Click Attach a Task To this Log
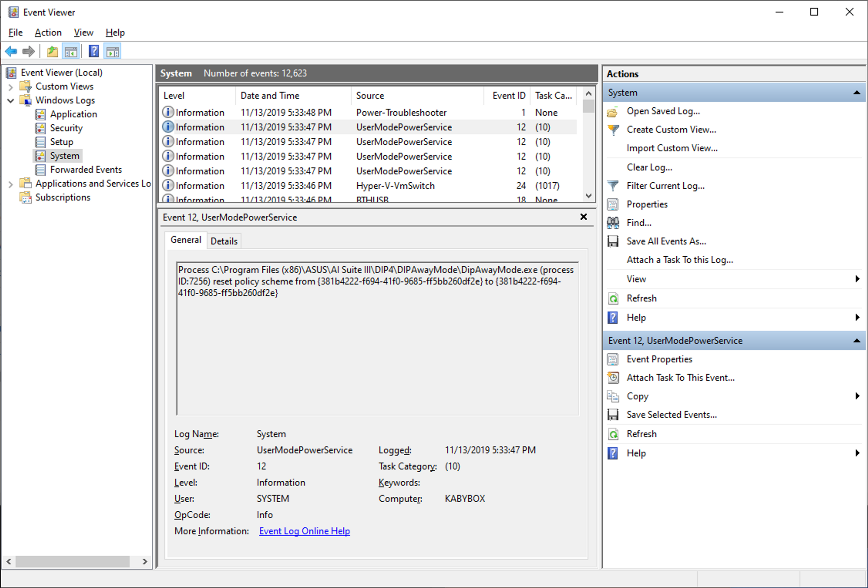The image size is (868, 588). click(680, 259)
